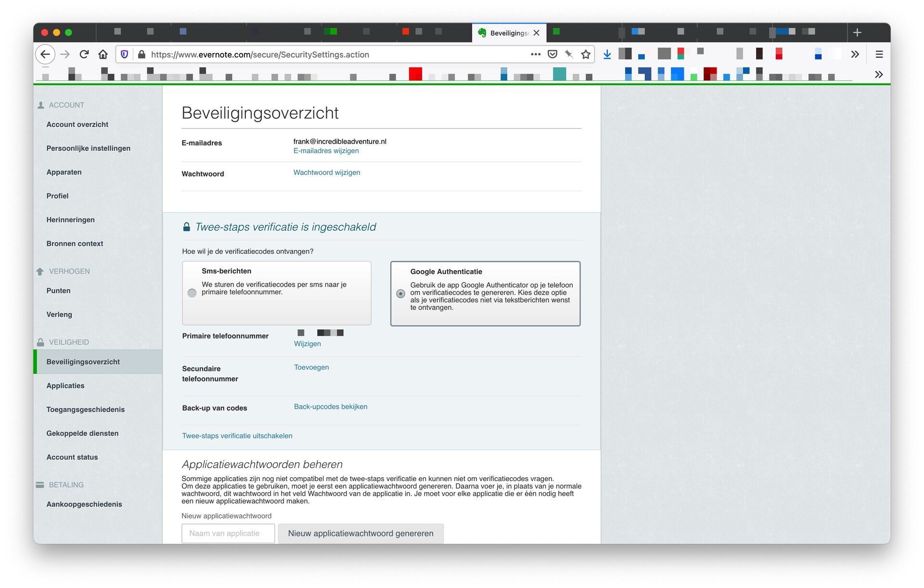Click the E-mailadres wijzigen link
924x588 pixels.
click(x=326, y=151)
